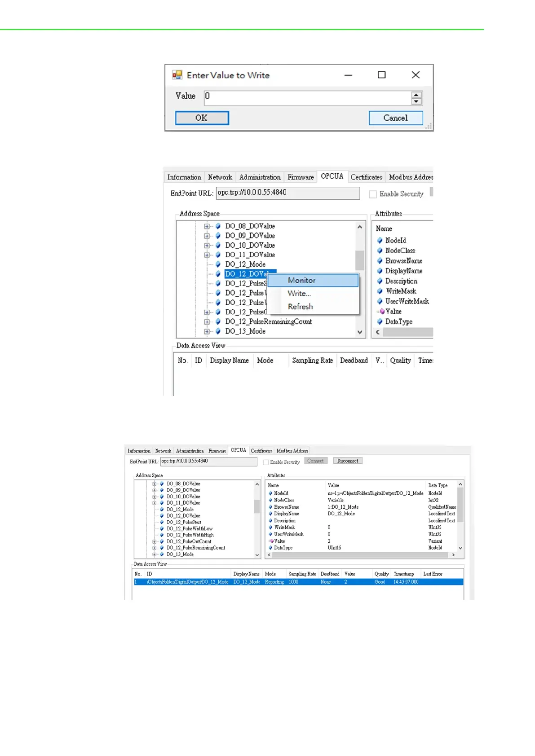
Task: Expand DO_08_DOValue node in the bottom tree
Action: (x=154, y=484)
